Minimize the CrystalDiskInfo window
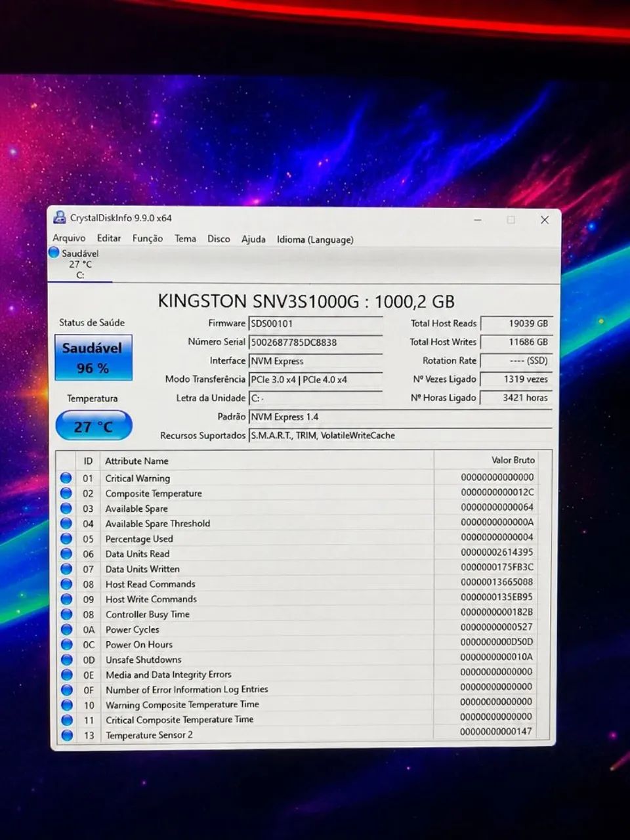Viewport: 630px width, 840px height. (478, 220)
